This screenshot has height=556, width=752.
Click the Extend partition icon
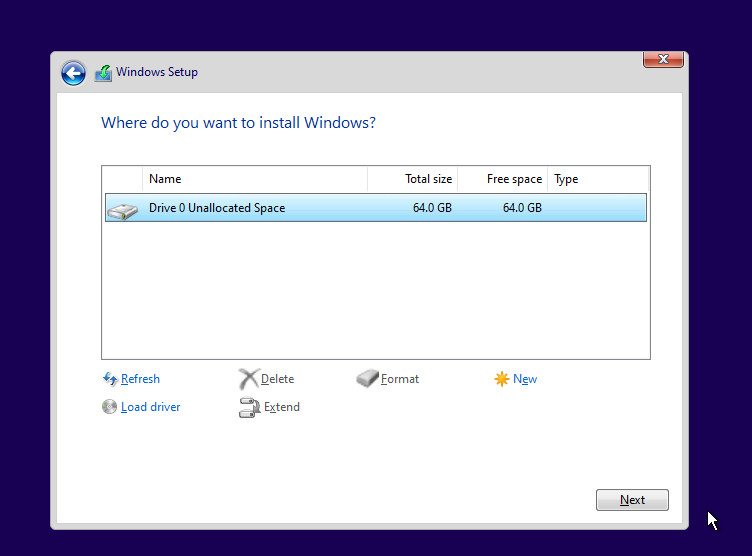pyautogui.click(x=249, y=407)
